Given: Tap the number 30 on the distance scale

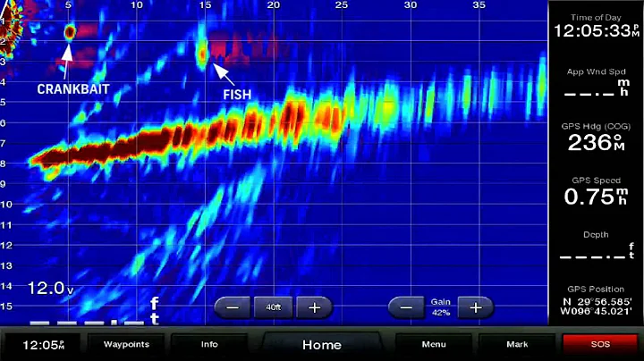Looking at the screenshot, I should 411,5.
